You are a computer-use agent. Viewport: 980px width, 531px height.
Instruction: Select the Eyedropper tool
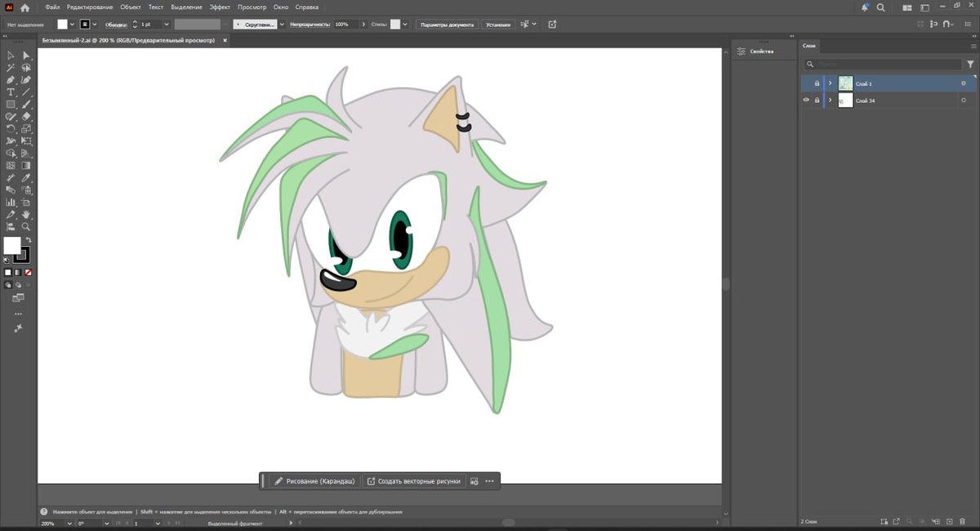(x=26, y=177)
